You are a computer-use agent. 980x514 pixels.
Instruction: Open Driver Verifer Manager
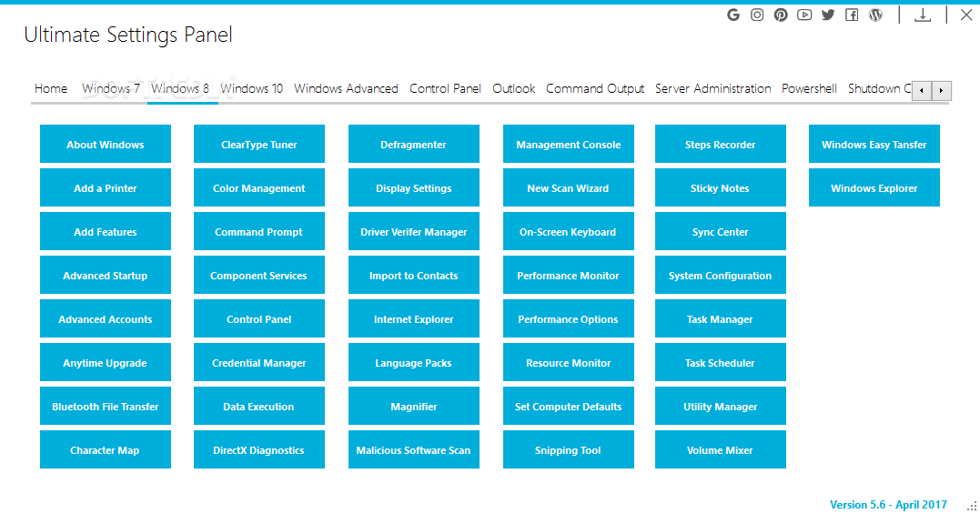coord(414,232)
